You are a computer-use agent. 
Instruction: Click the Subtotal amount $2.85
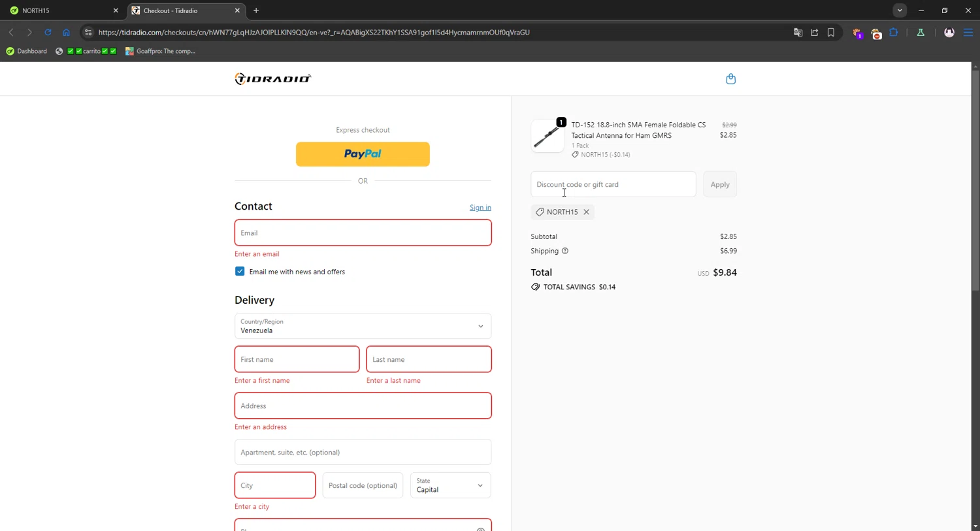pyautogui.click(x=728, y=236)
